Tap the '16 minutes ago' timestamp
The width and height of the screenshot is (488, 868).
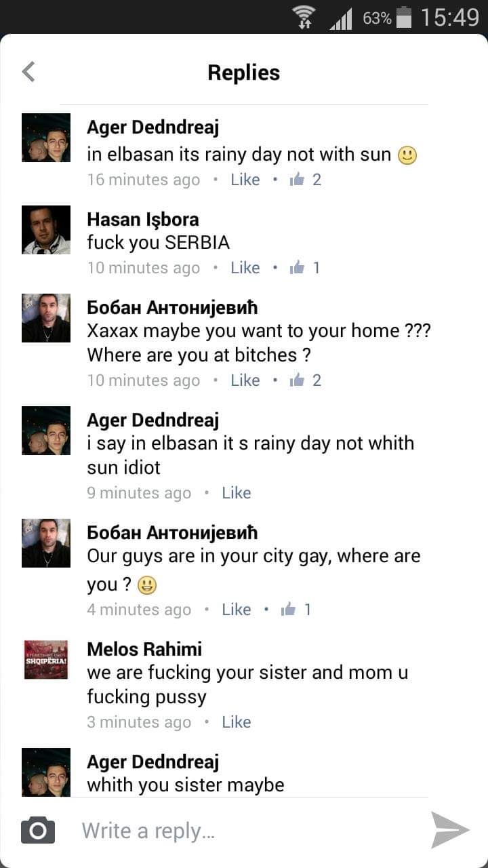(x=143, y=179)
